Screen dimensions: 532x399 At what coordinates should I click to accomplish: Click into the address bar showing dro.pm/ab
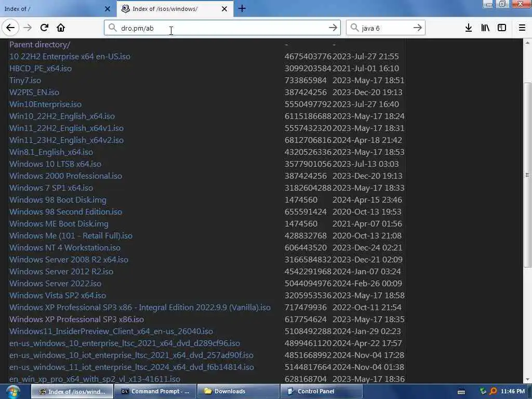coord(222,28)
